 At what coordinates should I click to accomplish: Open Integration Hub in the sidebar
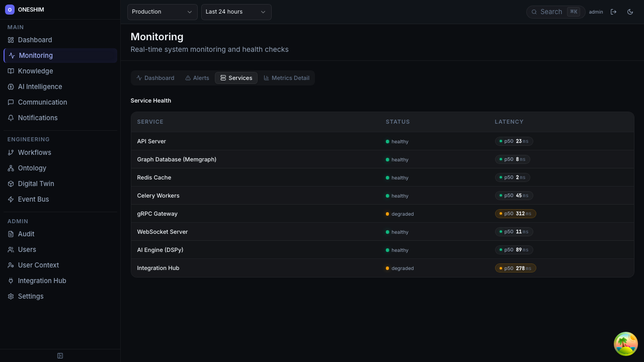42,281
